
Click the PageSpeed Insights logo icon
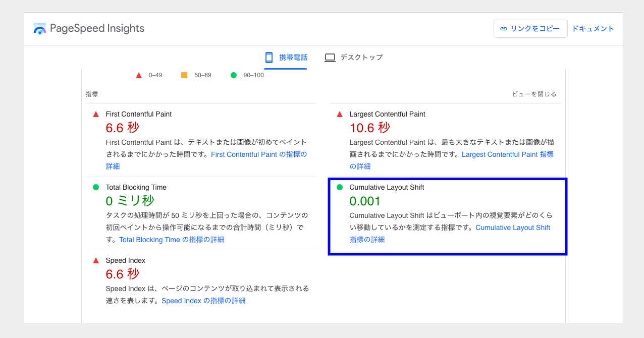40,29
